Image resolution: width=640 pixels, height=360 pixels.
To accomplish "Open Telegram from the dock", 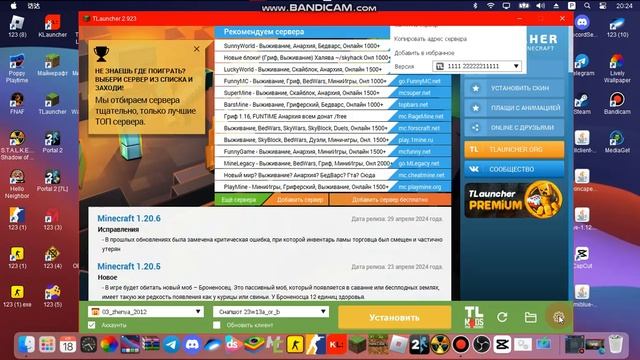I will point(171,344).
